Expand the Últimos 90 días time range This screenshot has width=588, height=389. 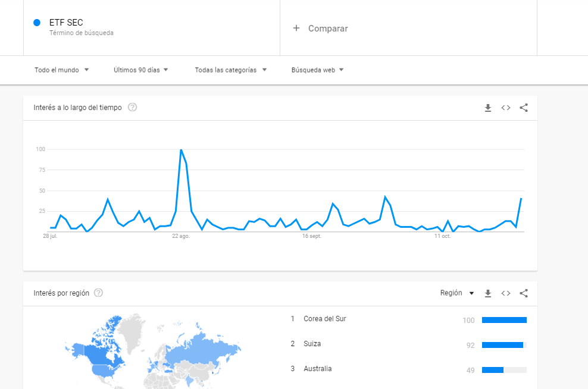tap(140, 70)
